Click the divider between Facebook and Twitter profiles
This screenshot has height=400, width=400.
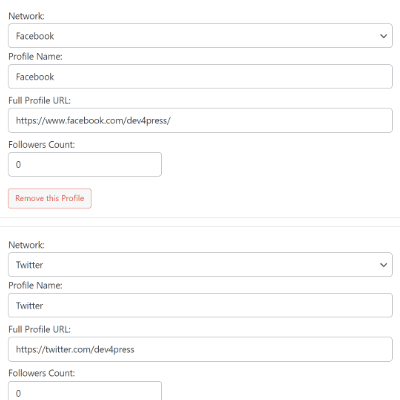coord(200,222)
